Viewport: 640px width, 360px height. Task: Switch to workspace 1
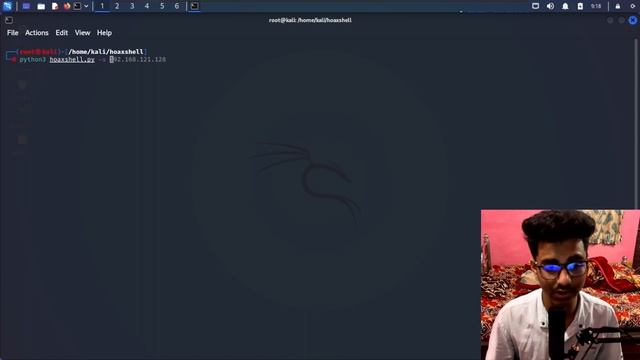coord(102,6)
